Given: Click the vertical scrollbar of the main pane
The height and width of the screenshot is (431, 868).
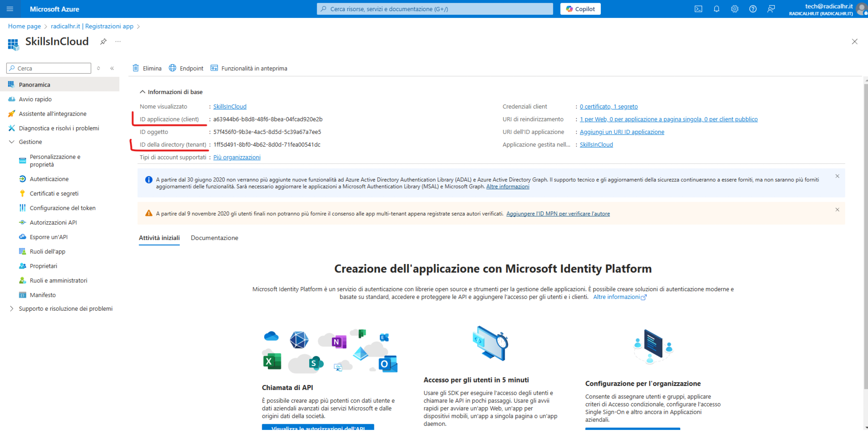Looking at the screenshot, I should pyautogui.click(x=865, y=237).
